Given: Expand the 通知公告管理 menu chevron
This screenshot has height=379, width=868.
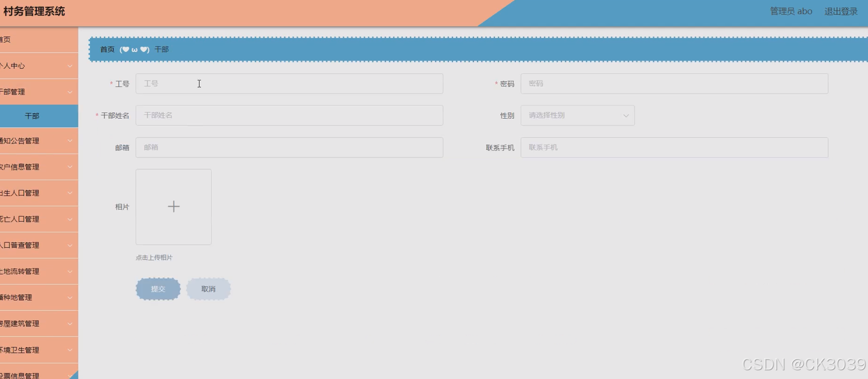Looking at the screenshot, I should (70, 141).
